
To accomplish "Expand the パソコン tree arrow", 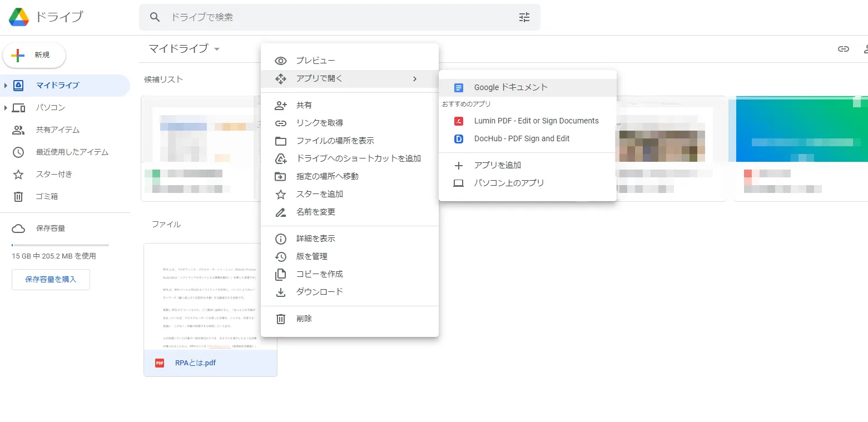I will point(6,107).
